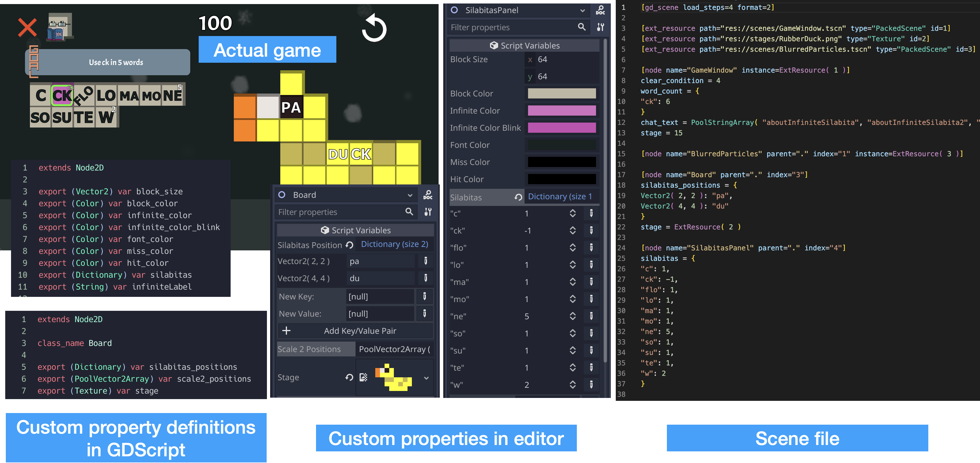Expand Dictionary (size 2) for Silabitas Position
This screenshot has height=463, width=980.
pyautogui.click(x=394, y=244)
